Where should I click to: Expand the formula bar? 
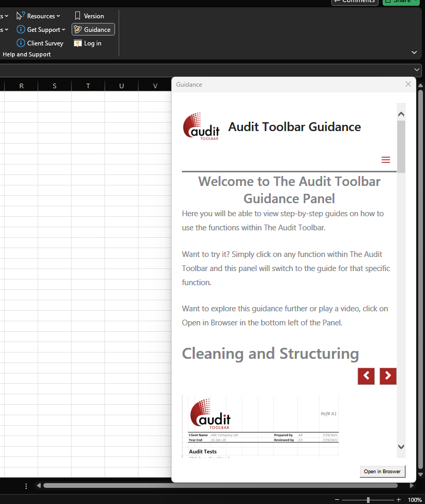417,69
